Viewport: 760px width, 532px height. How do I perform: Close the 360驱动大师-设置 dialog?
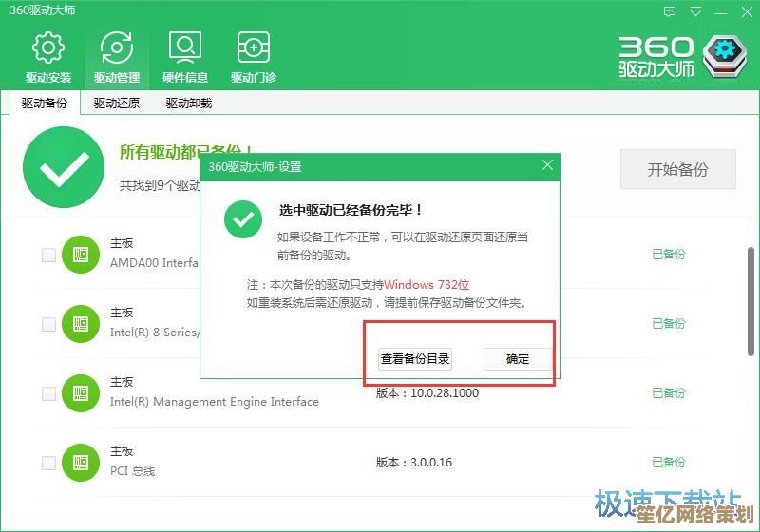point(547,165)
